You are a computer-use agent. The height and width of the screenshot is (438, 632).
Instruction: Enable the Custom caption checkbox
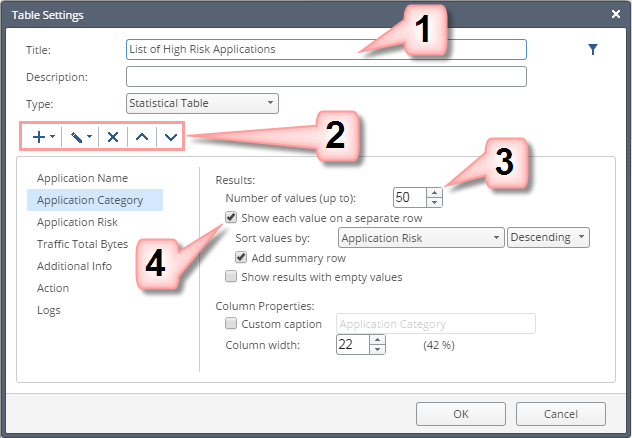(x=231, y=324)
